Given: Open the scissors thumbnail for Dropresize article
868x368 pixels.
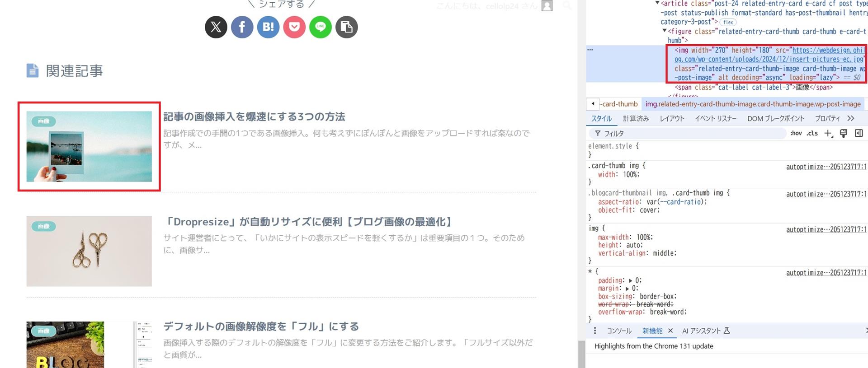Looking at the screenshot, I should pyautogui.click(x=89, y=251).
